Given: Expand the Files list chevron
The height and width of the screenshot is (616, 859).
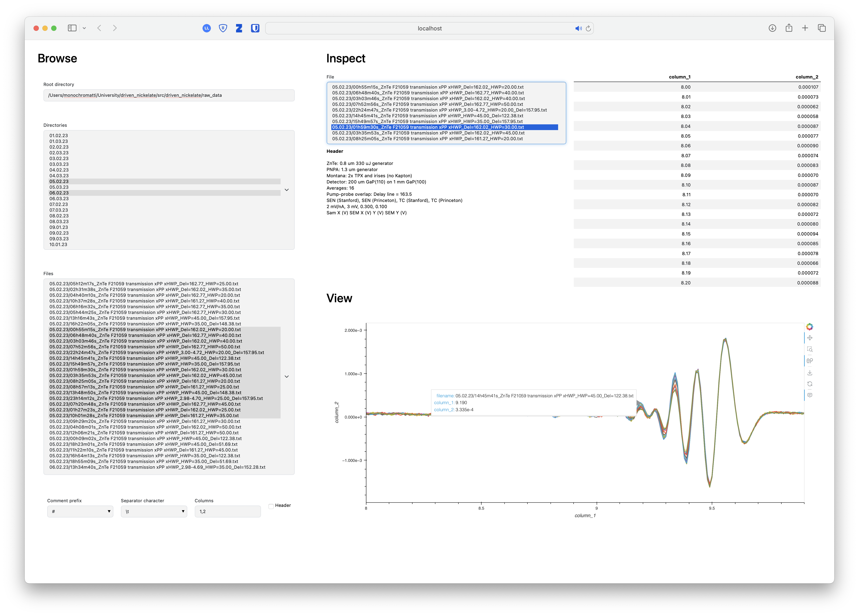Looking at the screenshot, I should [x=287, y=377].
